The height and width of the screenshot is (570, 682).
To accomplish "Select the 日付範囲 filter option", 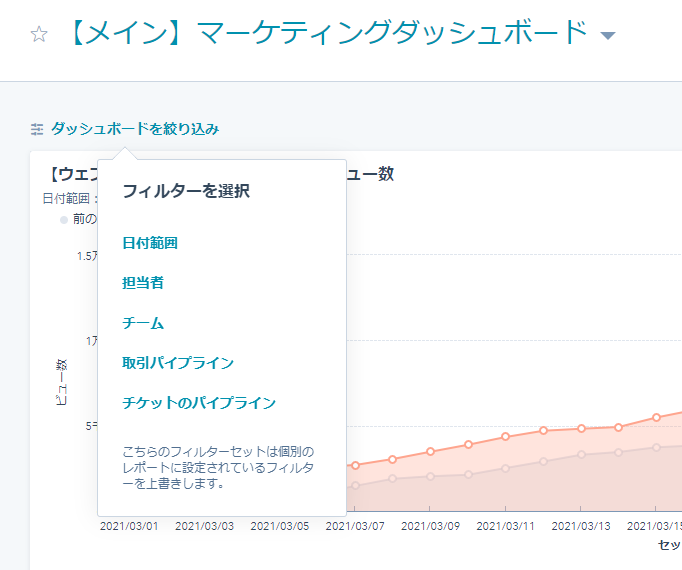I will (149, 243).
